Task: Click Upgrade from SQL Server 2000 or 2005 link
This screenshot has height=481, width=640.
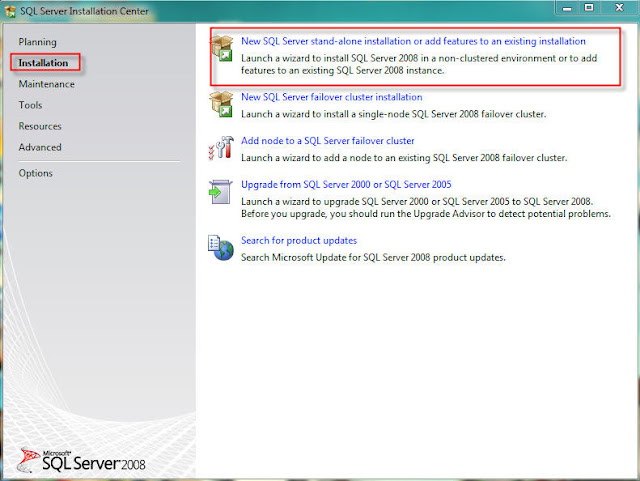Action: click(346, 185)
